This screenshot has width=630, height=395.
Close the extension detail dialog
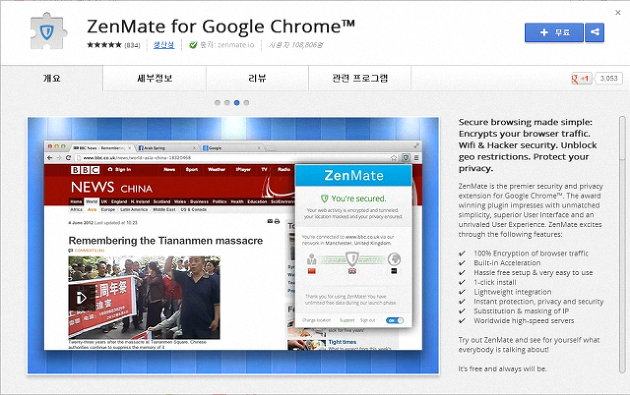[618, 13]
